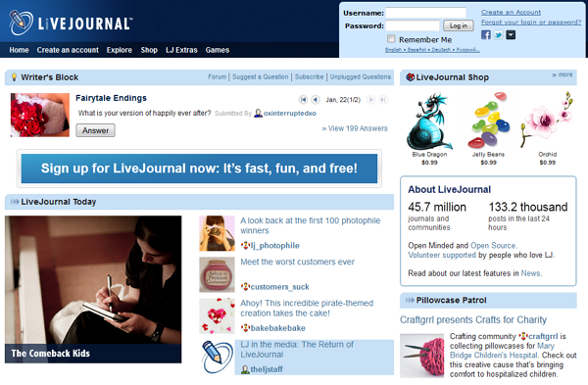The image size is (588, 385).
Task: Open the Blue Dragon shop thumbnail
Action: point(429,121)
